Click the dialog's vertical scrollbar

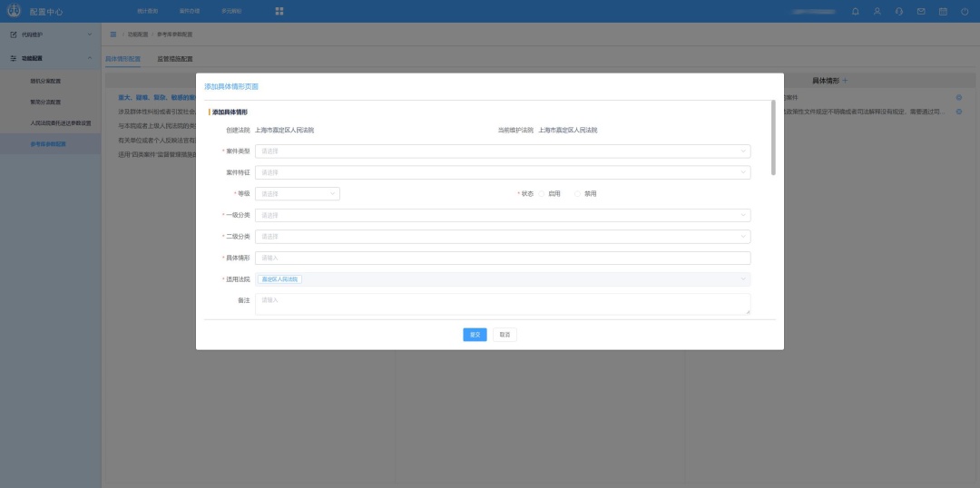(772, 136)
